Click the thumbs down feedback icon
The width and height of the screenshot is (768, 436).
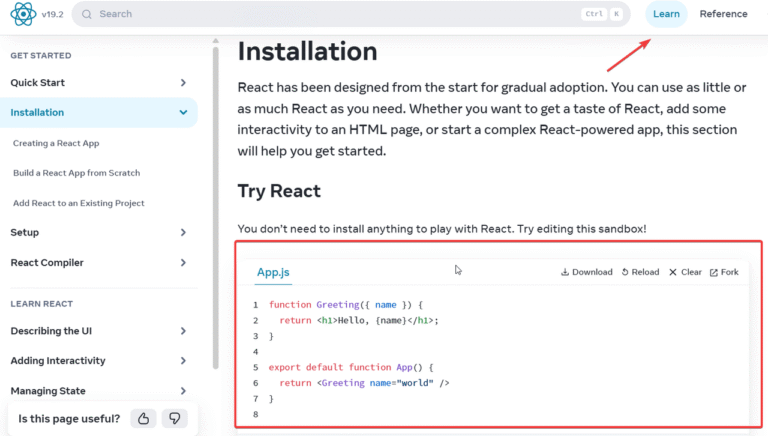pyautogui.click(x=175, y=419)
